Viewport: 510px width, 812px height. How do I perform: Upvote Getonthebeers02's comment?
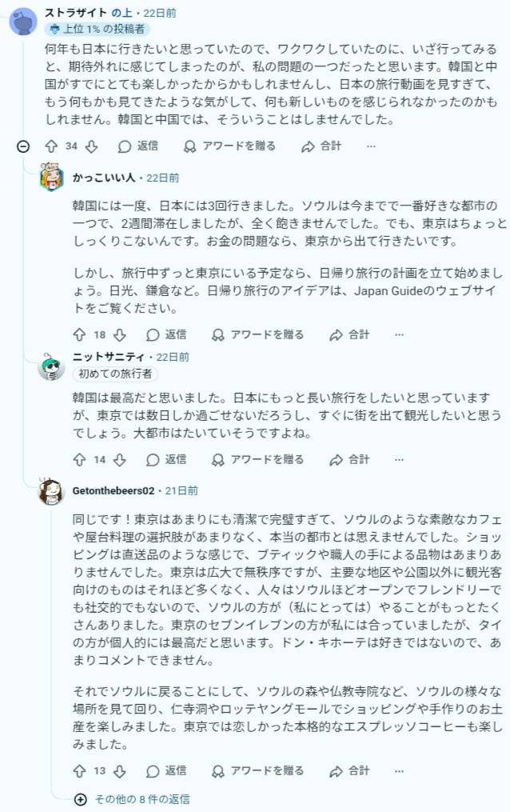click(79, 771)
